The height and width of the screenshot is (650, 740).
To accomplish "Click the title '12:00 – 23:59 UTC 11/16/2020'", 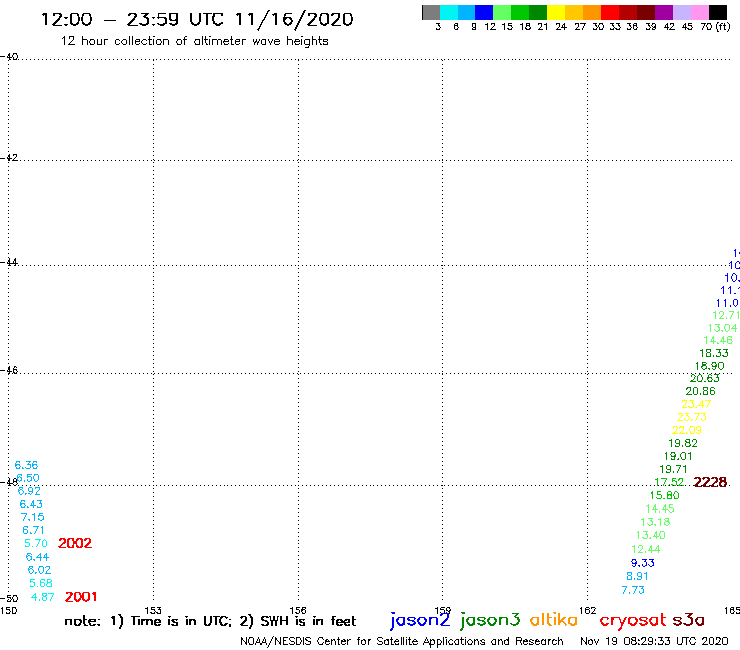I will tap(197, 20).
